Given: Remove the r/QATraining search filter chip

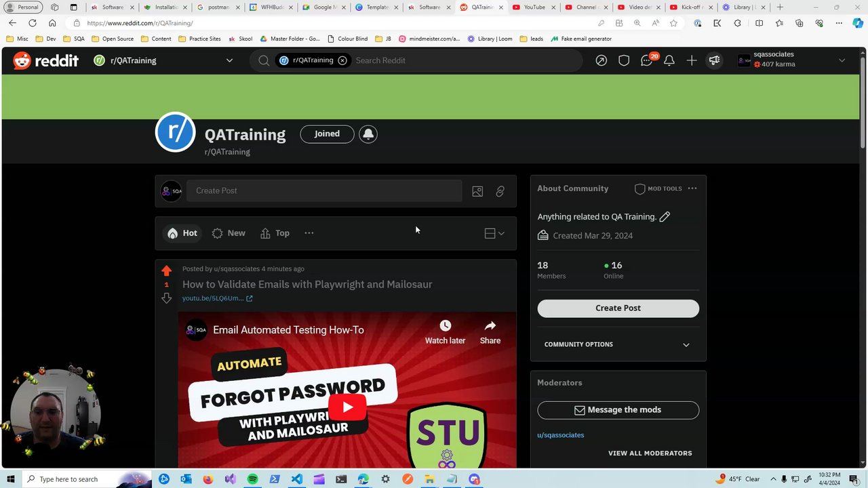Looking at the screenshot, I should point(342,60).
